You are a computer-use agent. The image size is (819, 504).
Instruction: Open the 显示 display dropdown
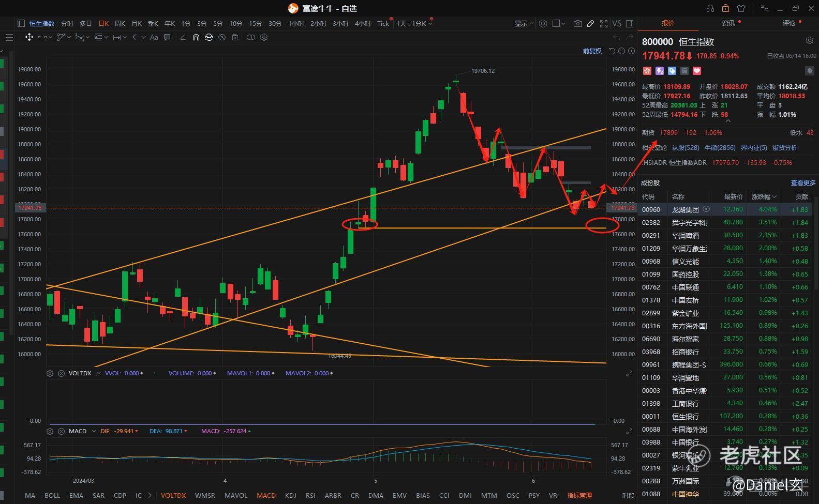click(x=524, y=23)
